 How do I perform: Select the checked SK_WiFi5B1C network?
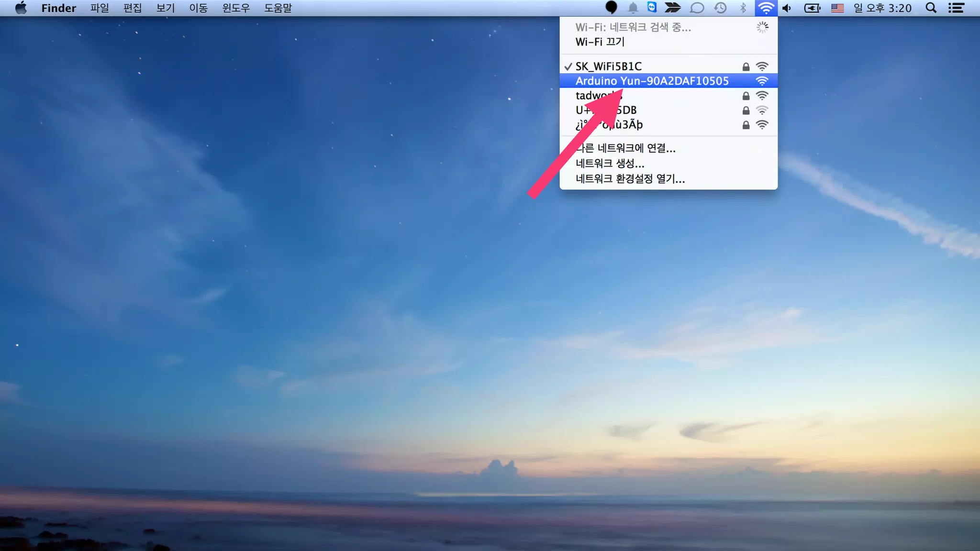[x=609, y=66]
